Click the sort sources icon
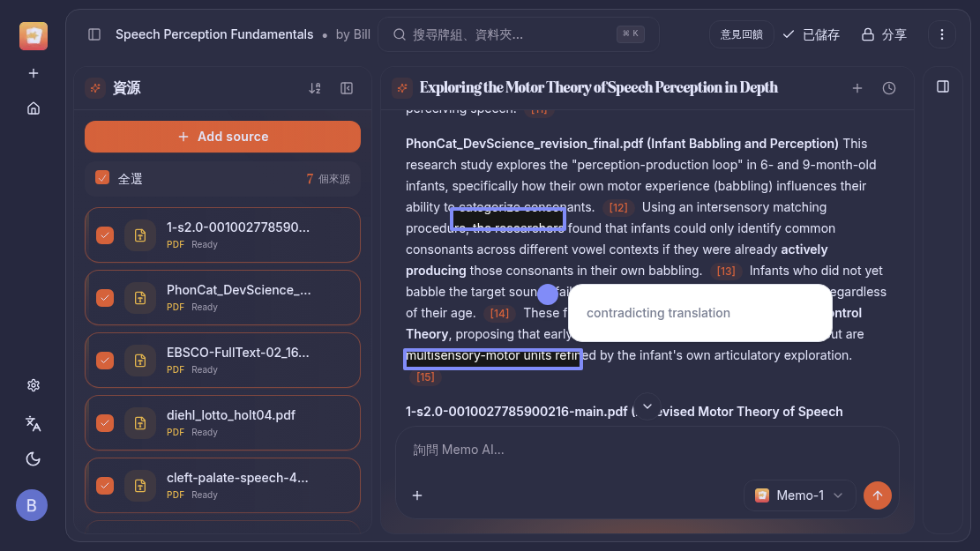 [315, 88]
